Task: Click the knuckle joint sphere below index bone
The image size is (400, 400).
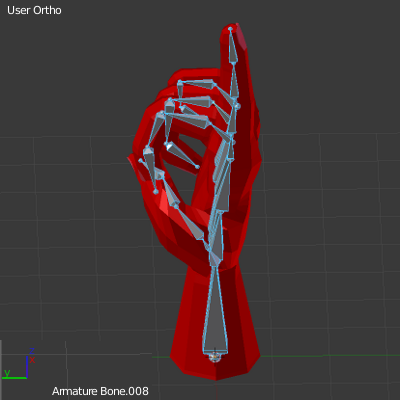Action: point(237,106)
